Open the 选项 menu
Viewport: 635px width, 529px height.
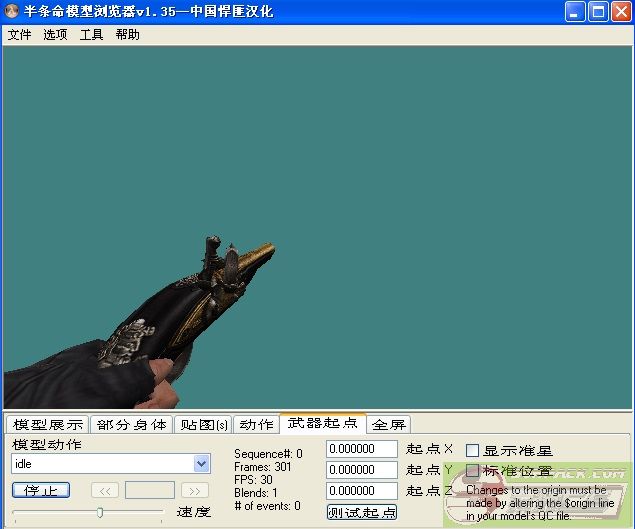(55, 34)
